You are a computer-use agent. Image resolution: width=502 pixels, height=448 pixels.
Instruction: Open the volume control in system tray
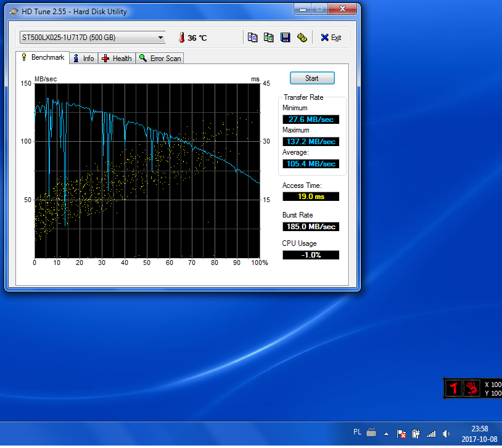446,434
